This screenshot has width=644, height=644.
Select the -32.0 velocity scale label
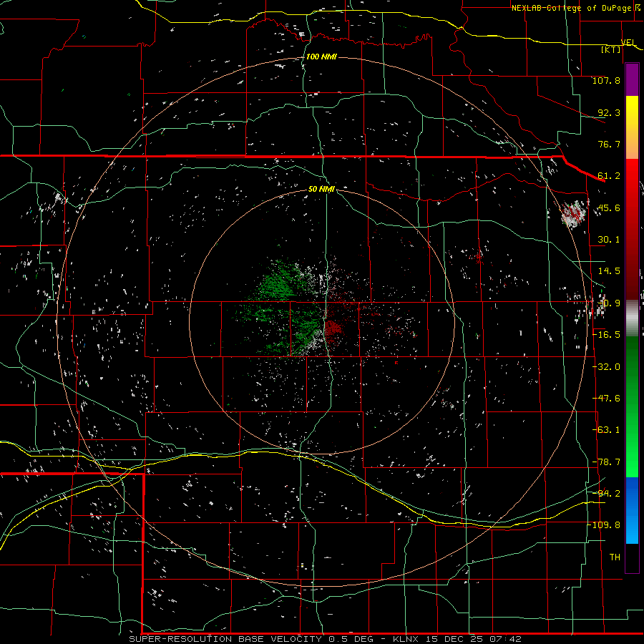pyautogui.click(x=607, y=367)
